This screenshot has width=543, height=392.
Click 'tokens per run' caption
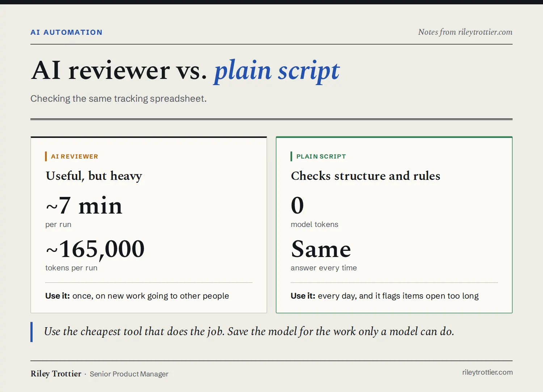coord(71,268)
